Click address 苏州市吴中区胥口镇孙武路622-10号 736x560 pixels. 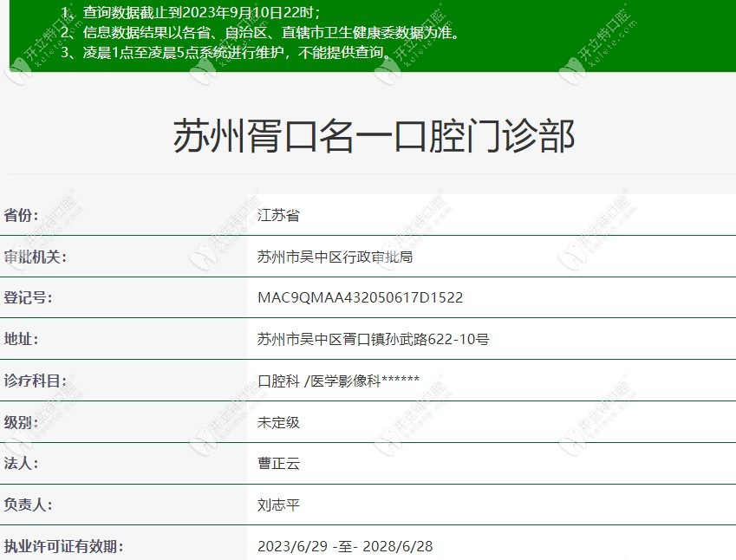pos(373,339)
